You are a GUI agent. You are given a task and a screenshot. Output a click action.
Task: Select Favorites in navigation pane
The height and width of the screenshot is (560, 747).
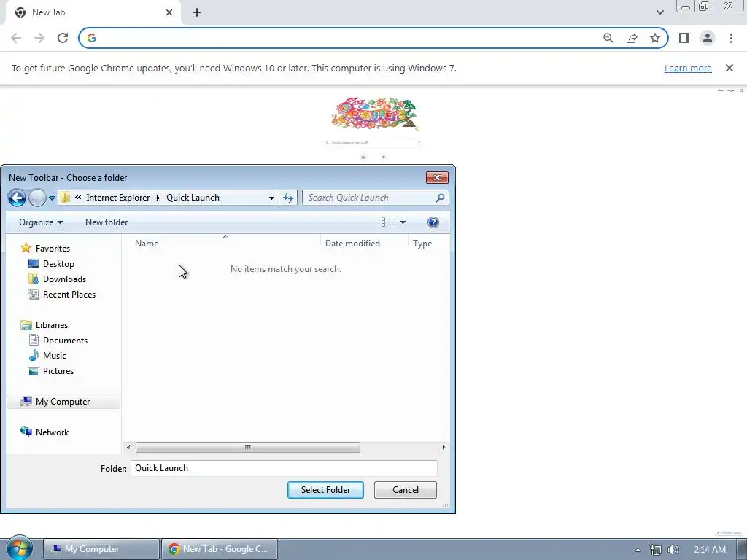[x=53, y=249]
